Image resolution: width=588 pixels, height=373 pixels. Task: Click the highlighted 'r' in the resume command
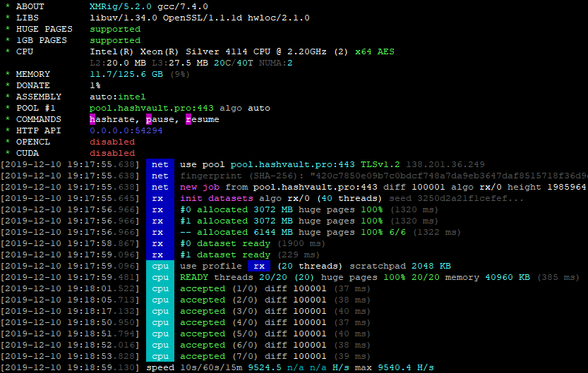189,119
